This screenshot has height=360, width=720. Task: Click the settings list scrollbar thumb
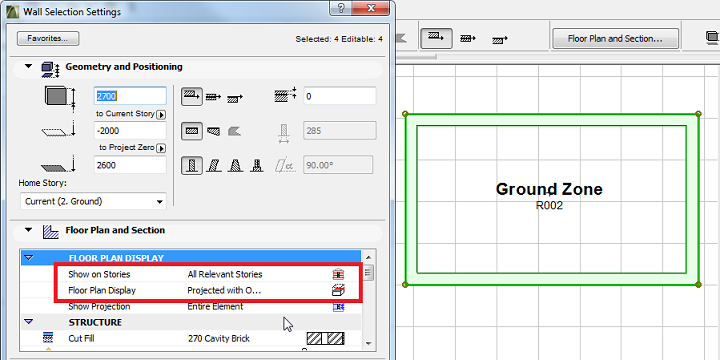(x=368, y=273)
